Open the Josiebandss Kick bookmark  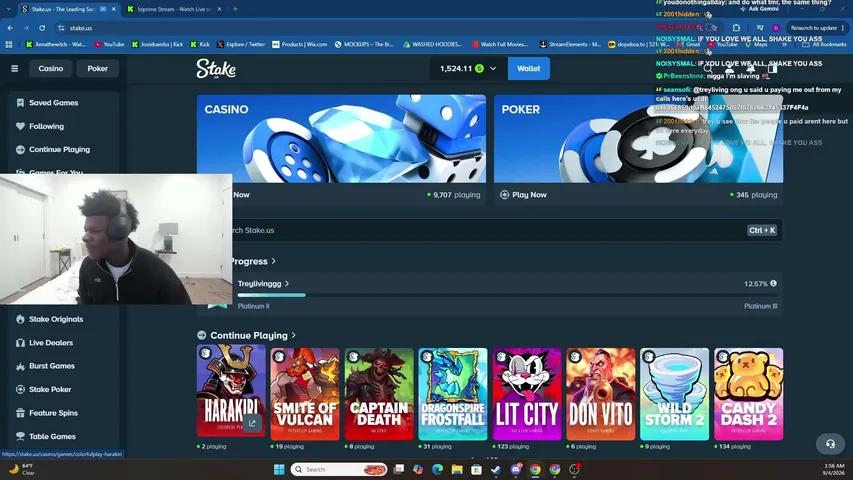[157, 44]
